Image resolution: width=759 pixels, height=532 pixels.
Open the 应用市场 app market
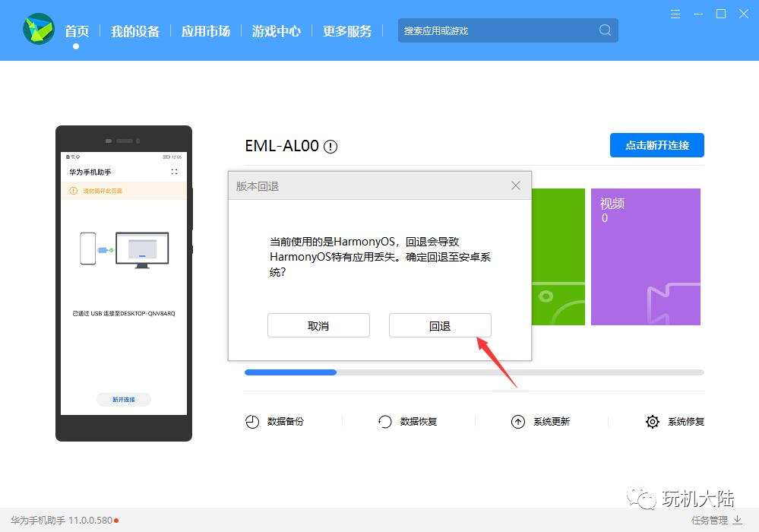click(205, 31)
